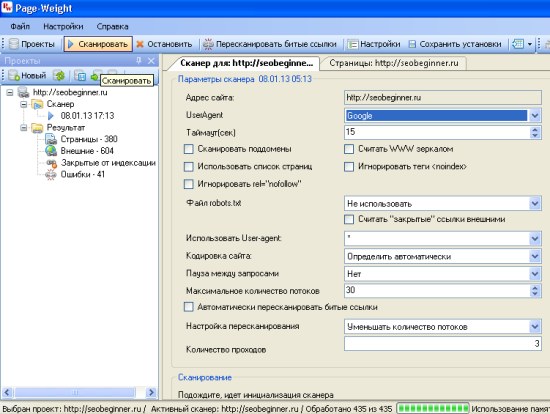The height and width of the screenshot is (414, 550).
Task: Click the project tree horizontal scrollbar
Action: [x=79, y=392]
